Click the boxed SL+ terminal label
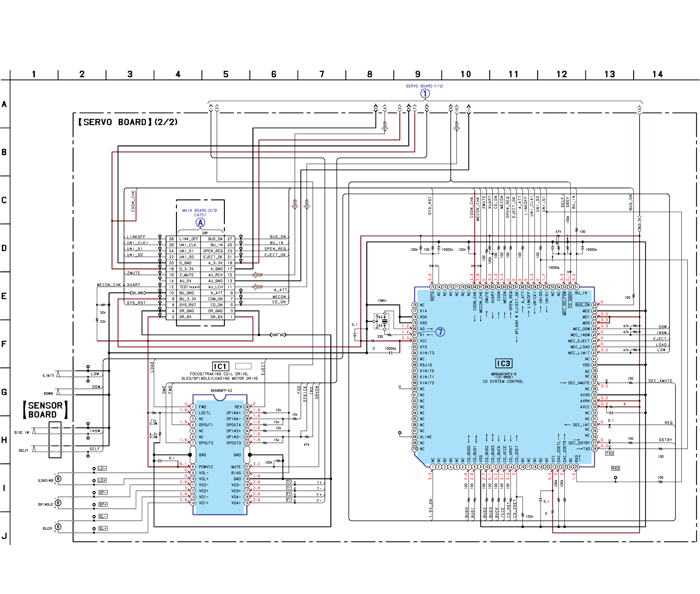 point(103,528)
